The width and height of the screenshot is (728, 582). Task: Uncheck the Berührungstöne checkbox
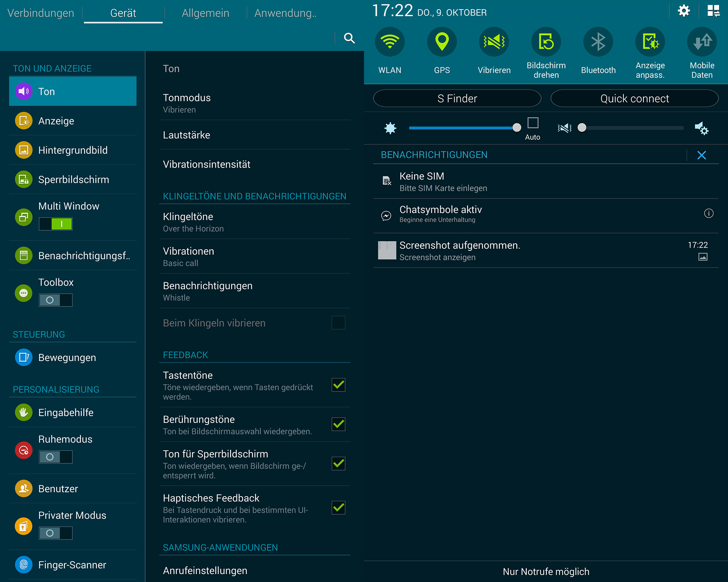(338, 424)
